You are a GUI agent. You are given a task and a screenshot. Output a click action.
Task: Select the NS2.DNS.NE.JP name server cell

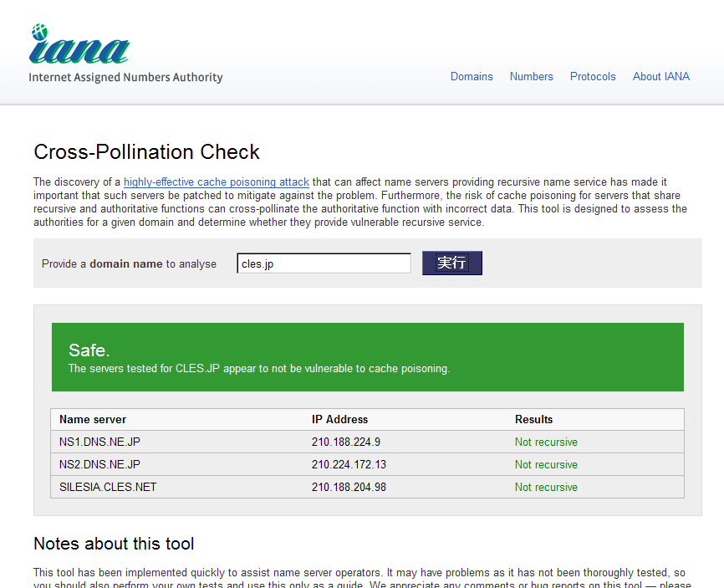(99, 464)
